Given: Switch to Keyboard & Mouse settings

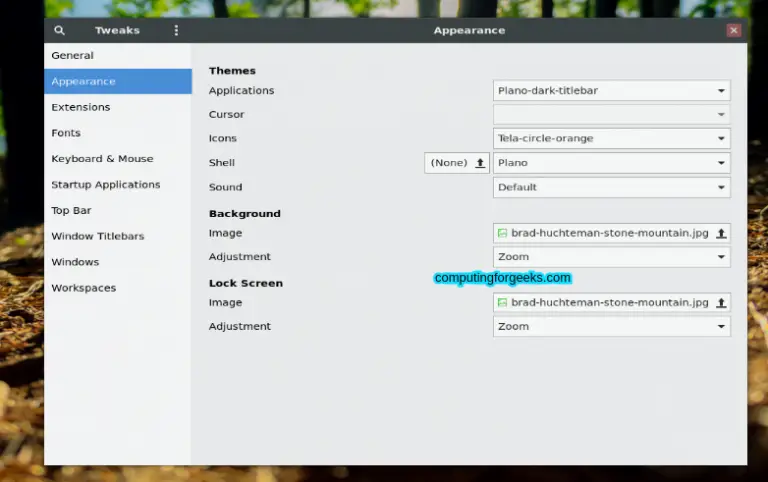Looking at the screenshot, I should point(102,159).
